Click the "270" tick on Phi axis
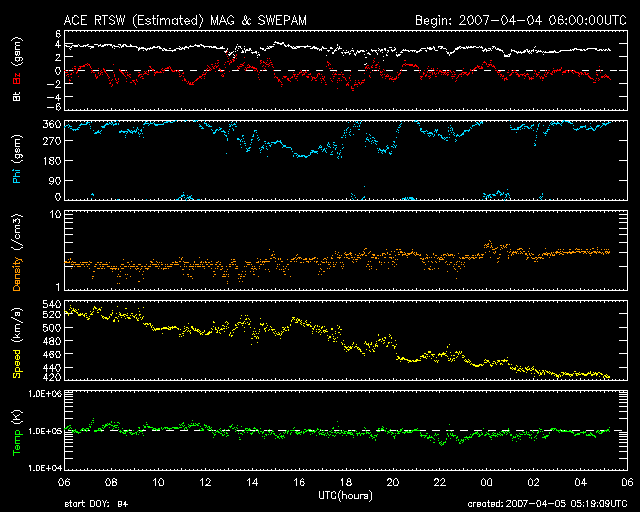640x512 pixels. click(52, 141)
